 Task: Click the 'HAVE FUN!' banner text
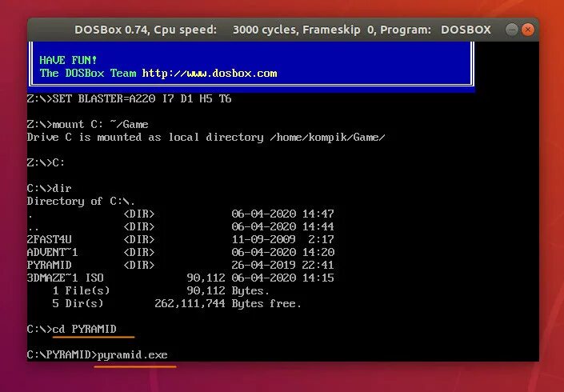[x=68, y=60]
